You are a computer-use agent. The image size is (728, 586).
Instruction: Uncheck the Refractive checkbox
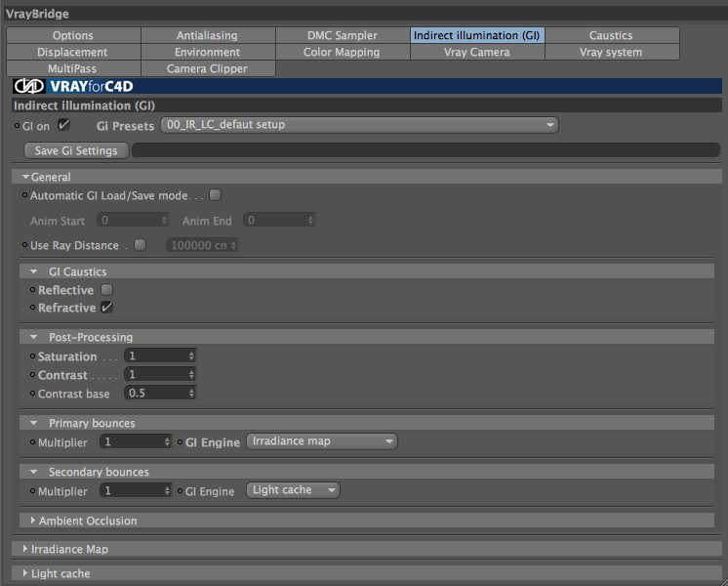point(106,308)
